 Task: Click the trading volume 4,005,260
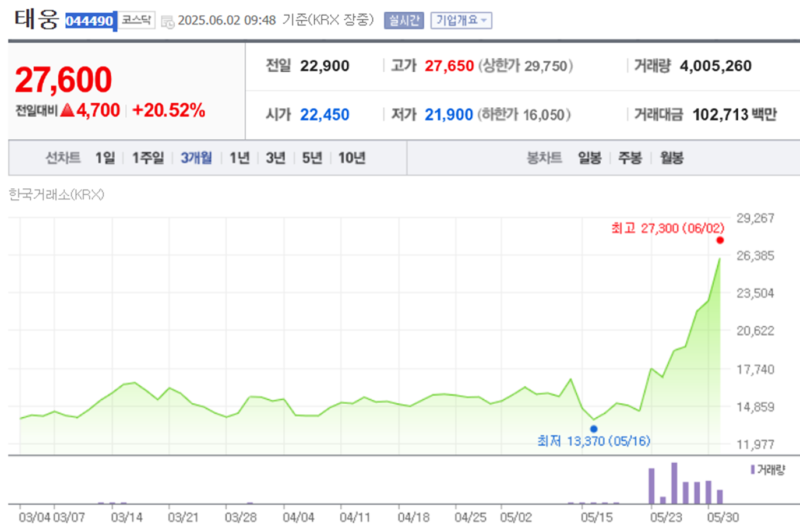[716, 66]
